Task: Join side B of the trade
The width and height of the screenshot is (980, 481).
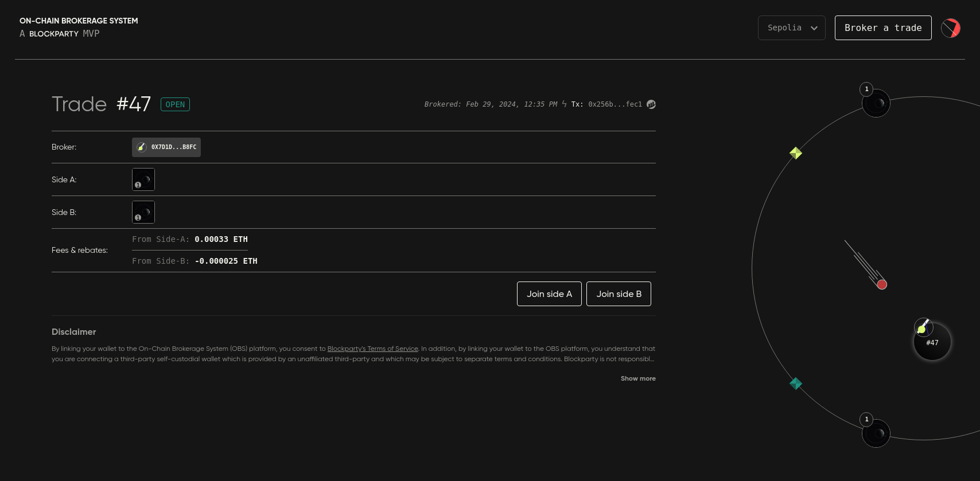Action: [x=619, y=294]
